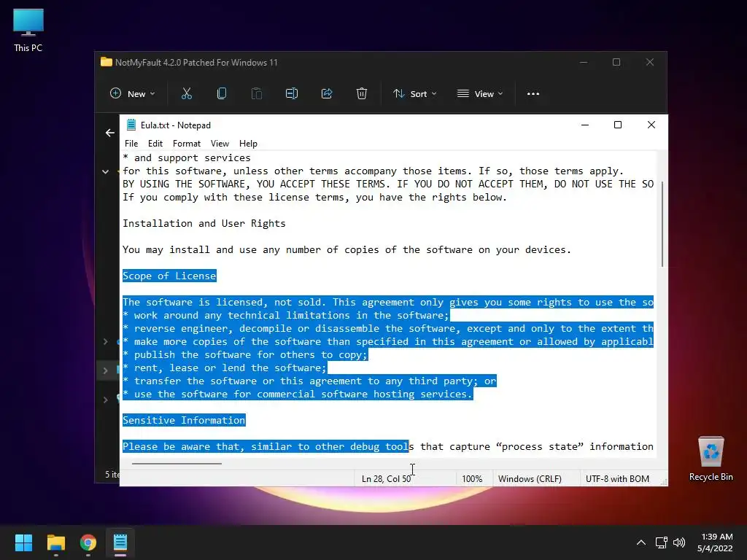This screenshot has width=747, height=560.
Task: Click the "publish the software for others to copy" line
Action: tap(245, 355)
